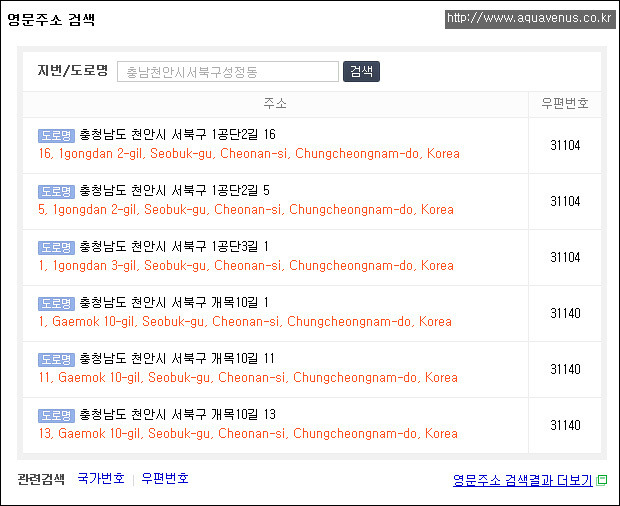The height and width of the screenshot is (506, 620).
Task: Click postal code 31140 for 개목10길 1
Action: coord(565,314)
